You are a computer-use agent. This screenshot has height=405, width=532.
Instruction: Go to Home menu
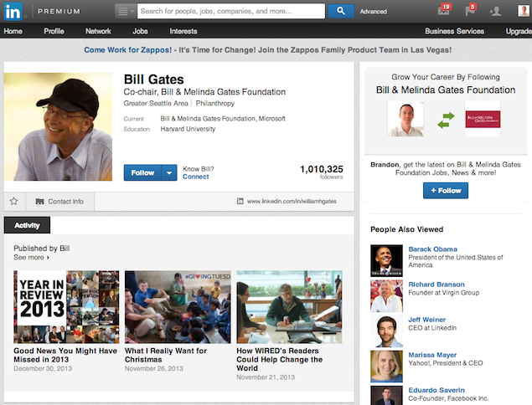click(13, 31)
